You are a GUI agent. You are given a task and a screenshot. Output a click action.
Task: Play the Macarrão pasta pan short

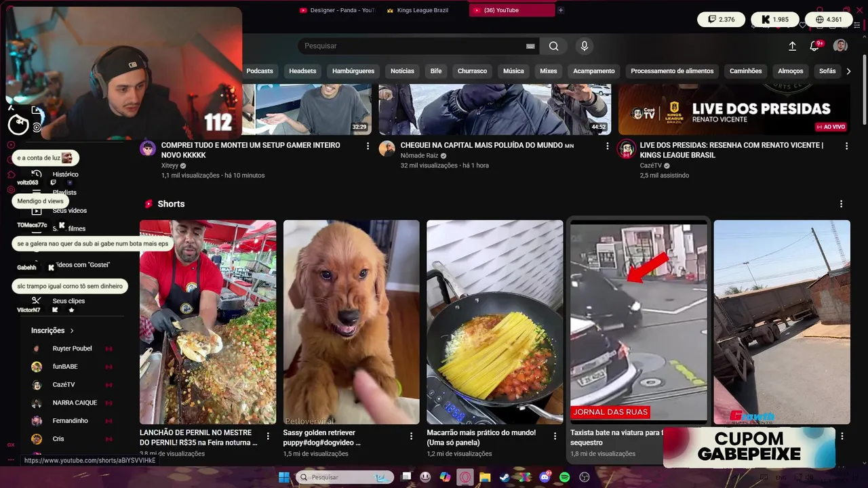(494, 322)
